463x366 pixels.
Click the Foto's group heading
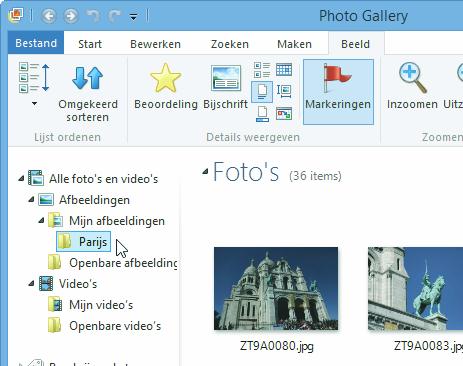pyautogui.click(x=246, y=172)
